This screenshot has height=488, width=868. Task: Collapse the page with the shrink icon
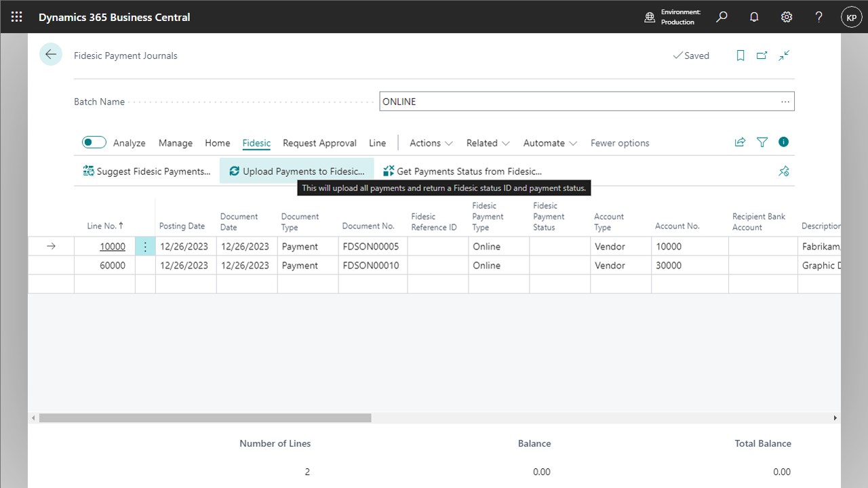click(x=784, y=56)
